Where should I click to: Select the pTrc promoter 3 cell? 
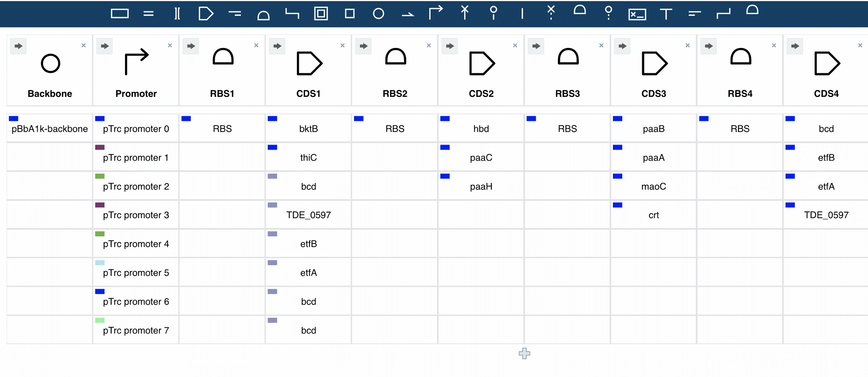(136, 215)
